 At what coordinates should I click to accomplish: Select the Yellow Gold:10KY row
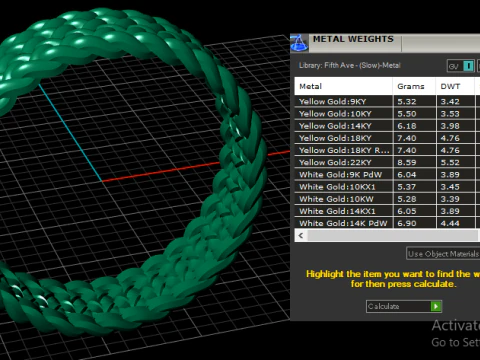tap(387, 114)
